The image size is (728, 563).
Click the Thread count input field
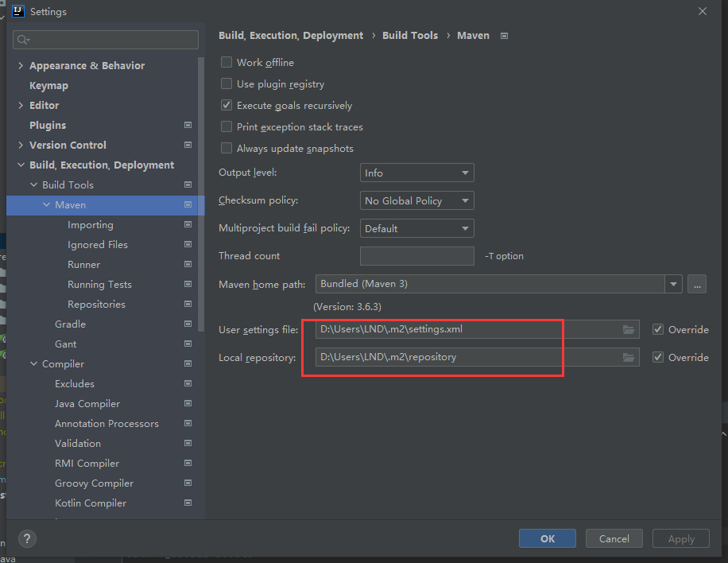[x=417, y=256]
